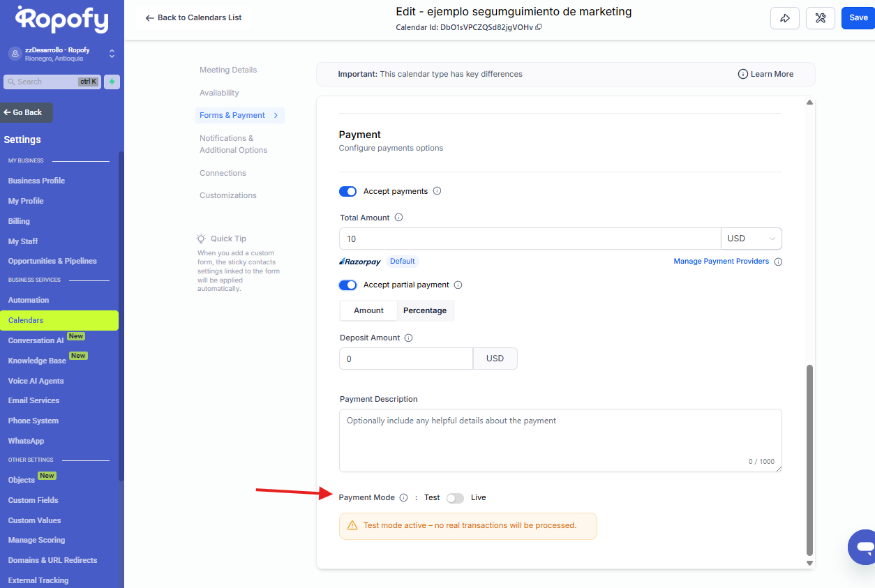Expand the zzDesarrollo - Ropofy account switcher
Image resolution: width=875 pixels, height=588 pixels.
[112, 54]
